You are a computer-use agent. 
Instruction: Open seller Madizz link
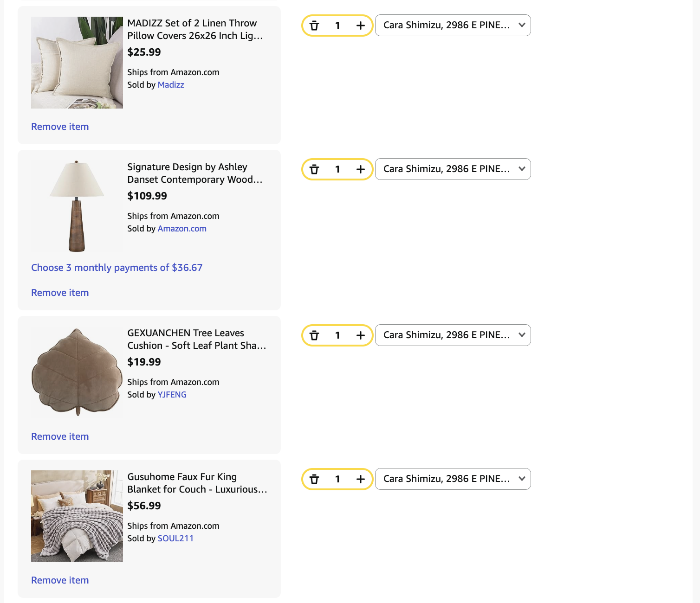(171, 85)
